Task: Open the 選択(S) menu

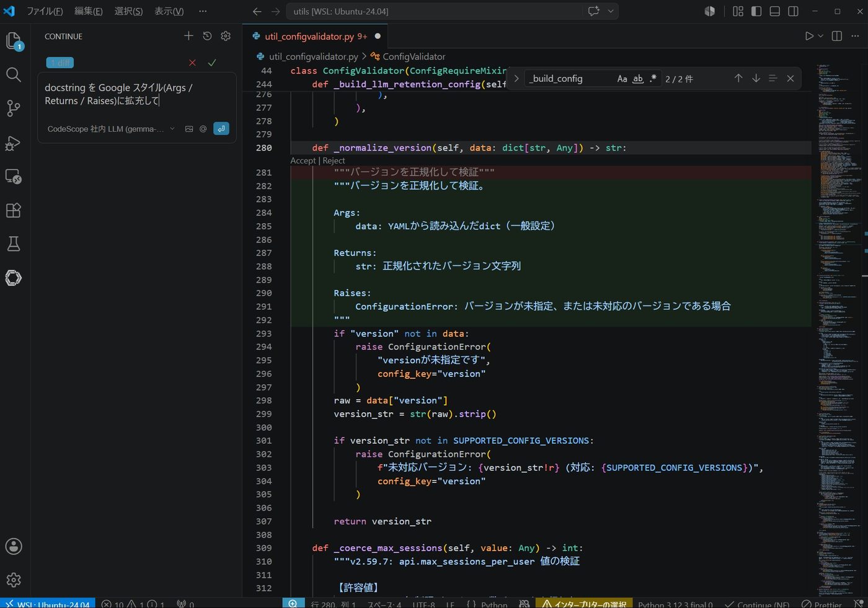Action: pos(128,11)
